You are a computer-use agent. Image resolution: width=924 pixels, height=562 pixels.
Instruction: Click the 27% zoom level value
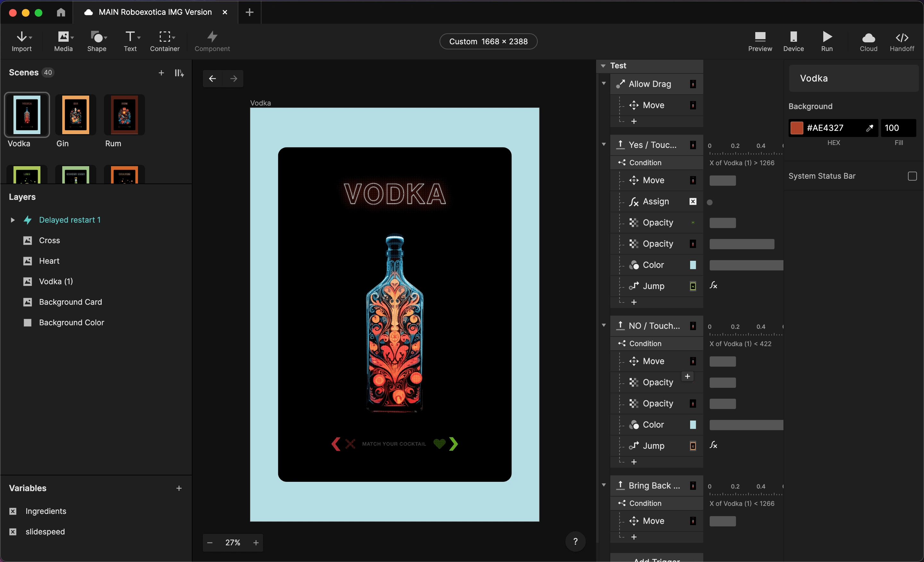(x=233, y=542)
